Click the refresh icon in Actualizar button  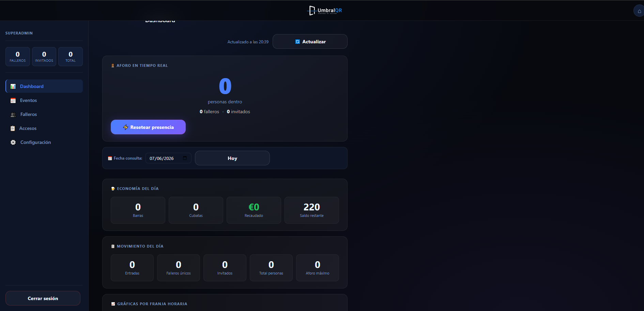click(297, 42)
